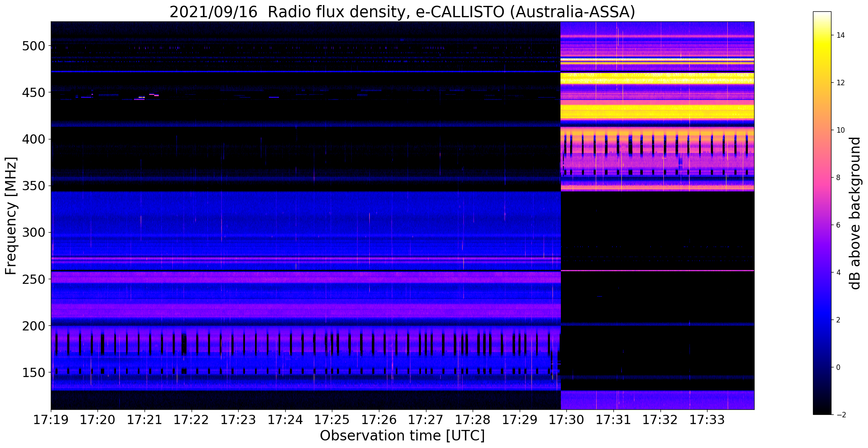Click the 17:20 time tick label
Viewport: 868px width, 448px height.
pyautogui.click(x=98, y=419)
